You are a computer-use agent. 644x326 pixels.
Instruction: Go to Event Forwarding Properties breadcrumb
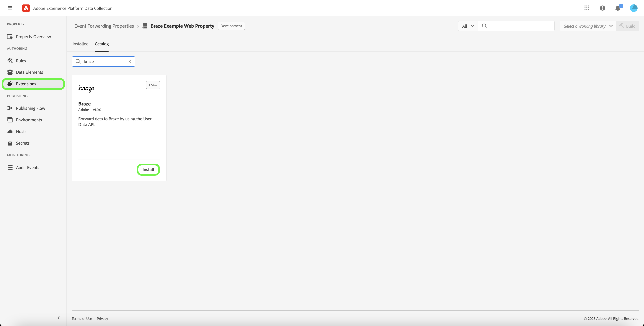104,26
